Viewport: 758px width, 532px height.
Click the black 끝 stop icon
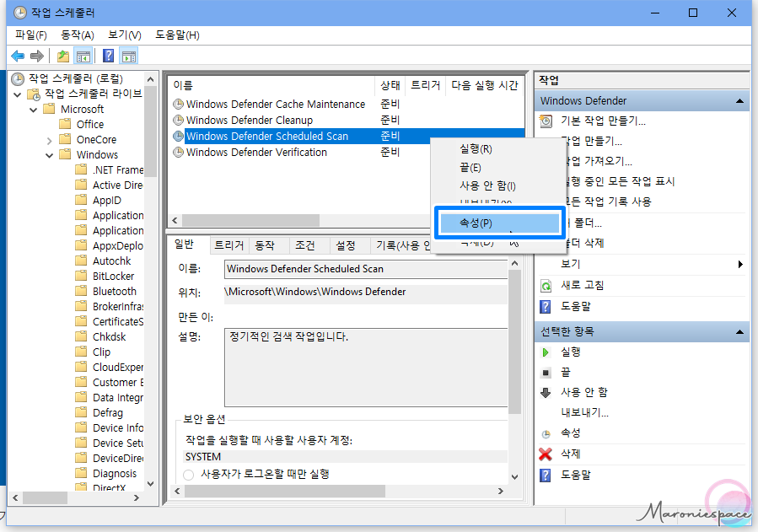click(546, 373)
